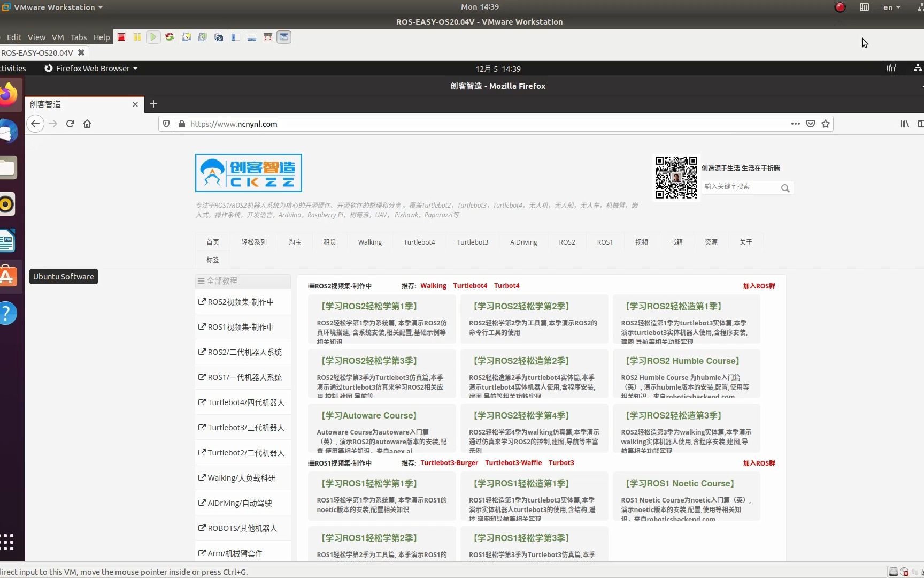924x578 pixels.
Task: Open Ubuntu Software from the dock
Action: point(7,276)
